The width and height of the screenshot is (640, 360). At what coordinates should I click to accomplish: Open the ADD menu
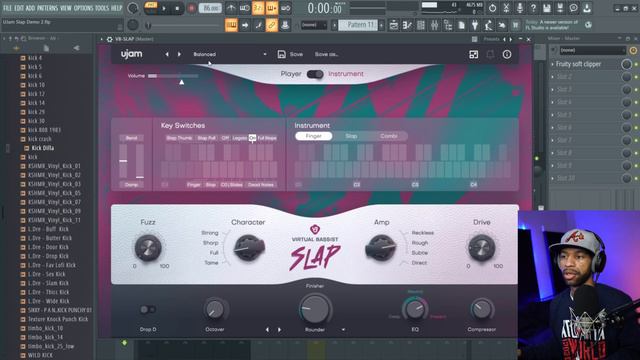click(x=31, y=8)
